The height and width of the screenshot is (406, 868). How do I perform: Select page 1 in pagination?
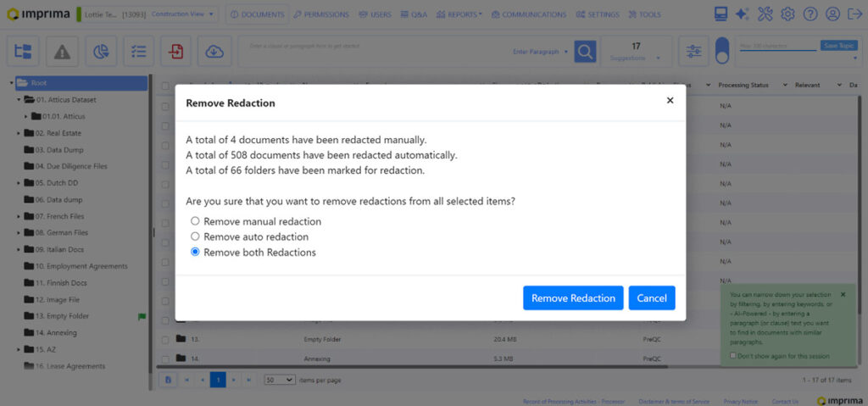pyautogui.click(x=218, y=380)
